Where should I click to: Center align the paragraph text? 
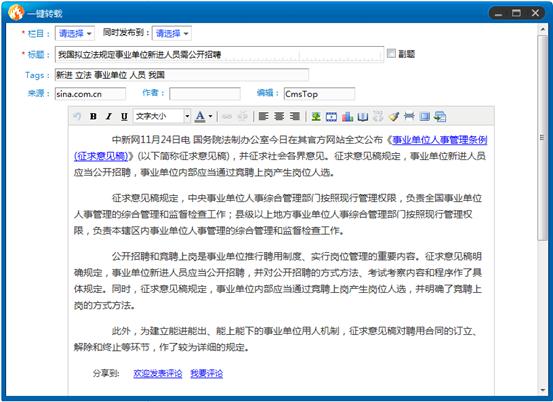[279, 116]
